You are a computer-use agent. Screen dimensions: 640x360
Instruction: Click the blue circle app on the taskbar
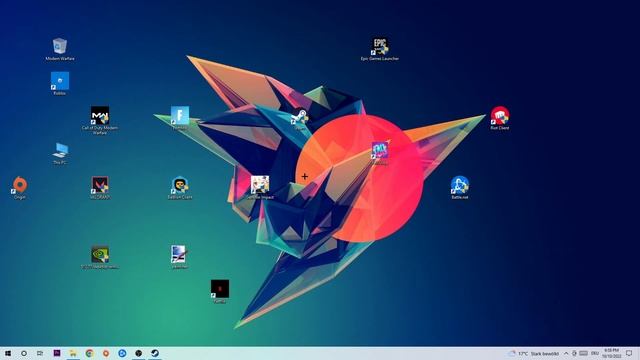122,353
